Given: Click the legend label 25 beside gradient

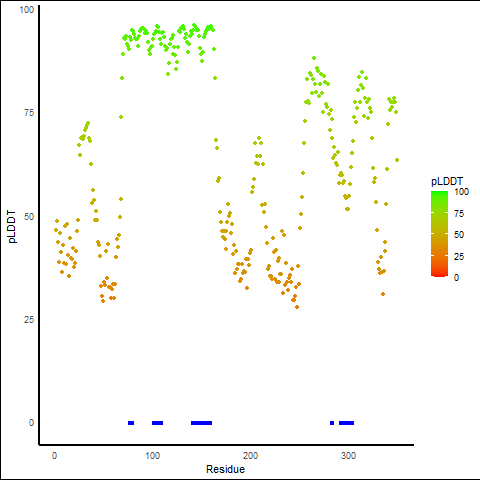Looking at the screenshot, I should tap(459, 256).
